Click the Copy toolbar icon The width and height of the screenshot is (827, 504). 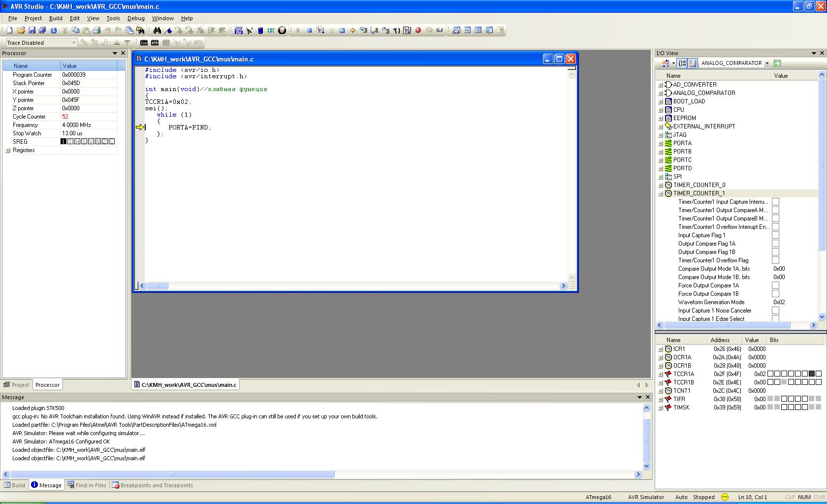(75, 30)
